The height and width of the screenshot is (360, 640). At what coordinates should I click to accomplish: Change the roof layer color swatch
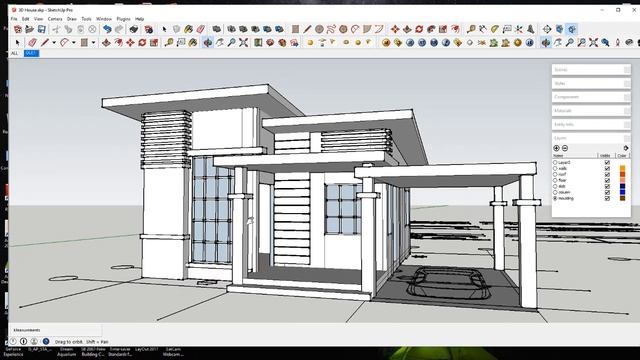click(x=622, y=174)
